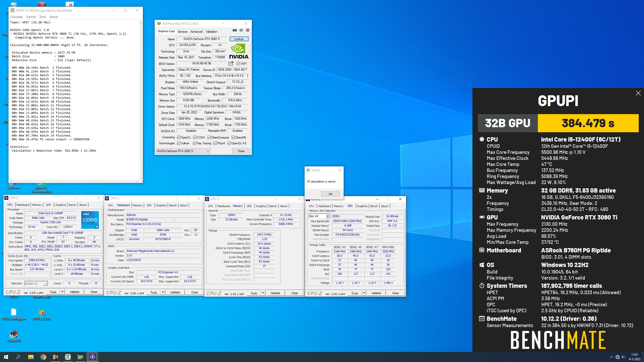Click Close in CPU-Z Memory window
Screen dimensions: 644x362
(x=295, y=293)
